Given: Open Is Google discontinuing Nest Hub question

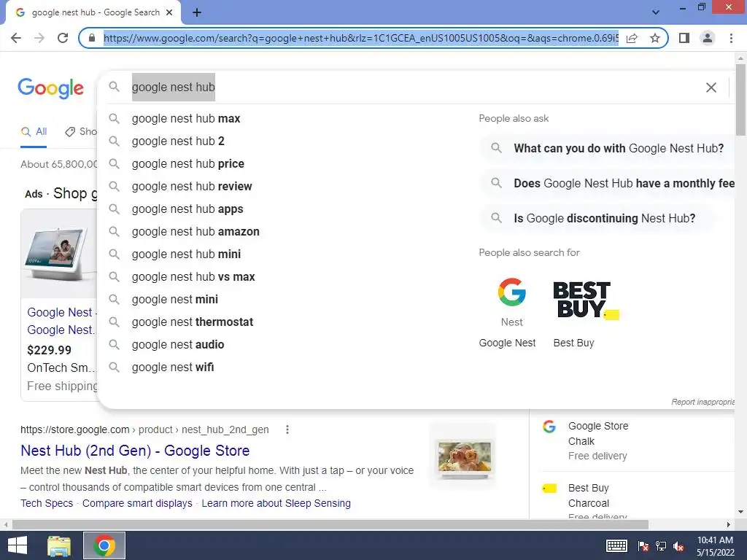Looking at the screenshot, I should [597, 219].
